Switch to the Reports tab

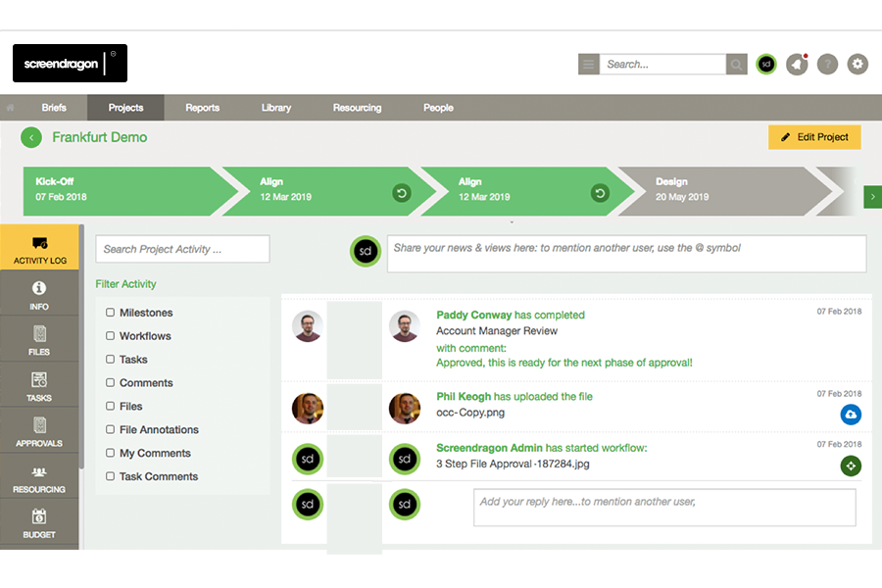tap(202, 108)
